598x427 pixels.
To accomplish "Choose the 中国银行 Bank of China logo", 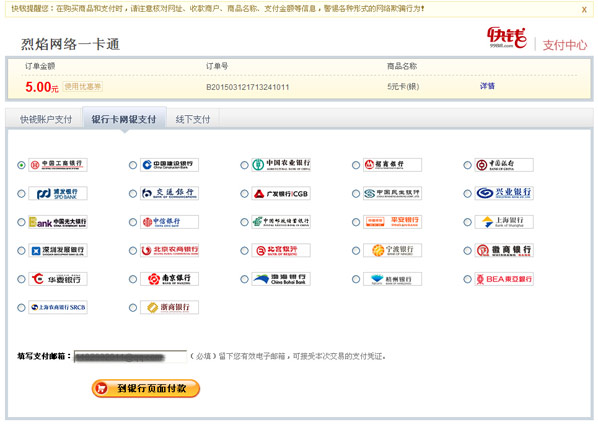I will tap(504, 165).
